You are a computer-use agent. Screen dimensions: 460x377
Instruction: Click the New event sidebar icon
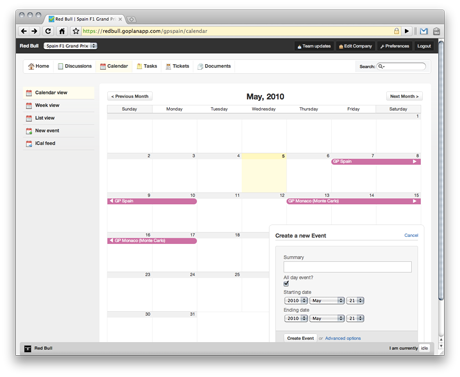(29, 131)
